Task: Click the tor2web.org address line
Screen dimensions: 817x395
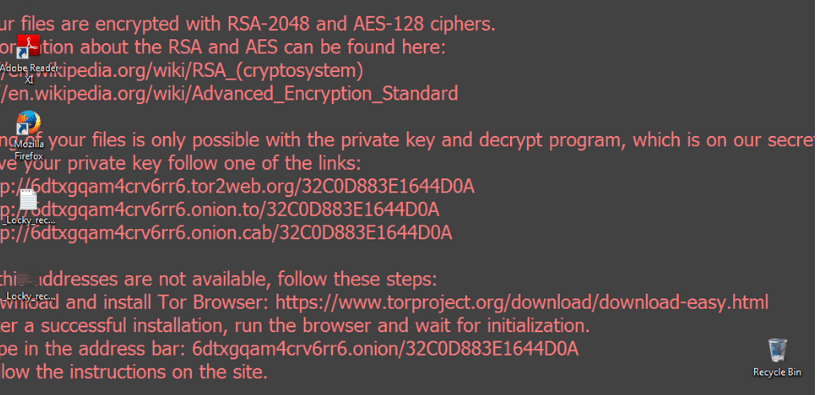Action: [x=237, y=187]
